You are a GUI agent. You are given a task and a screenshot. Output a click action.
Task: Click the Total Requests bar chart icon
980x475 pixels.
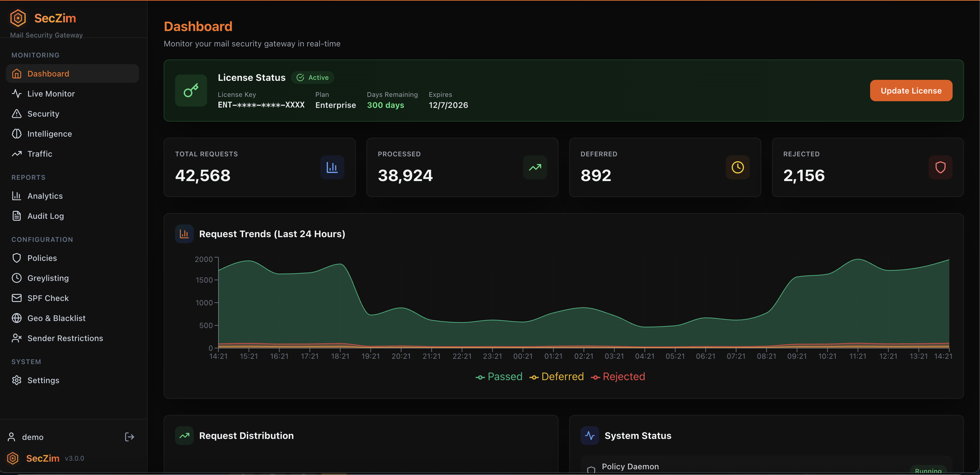click(x=332, y=167)
